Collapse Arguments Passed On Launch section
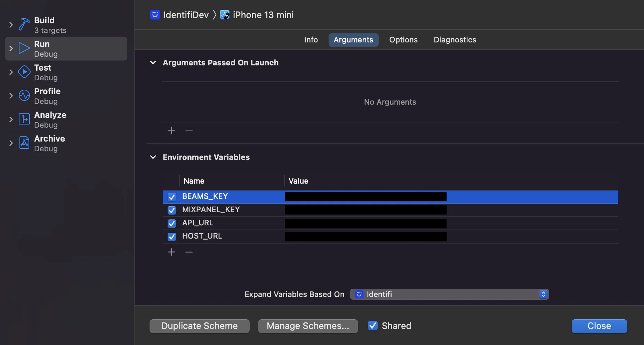The image size is (644, 345). 153,63
